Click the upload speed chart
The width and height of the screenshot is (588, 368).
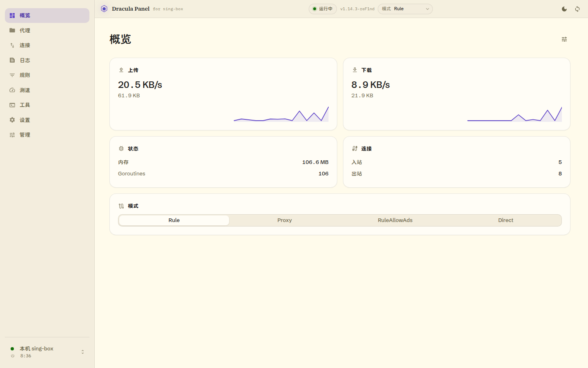click(x=281, y=114)
